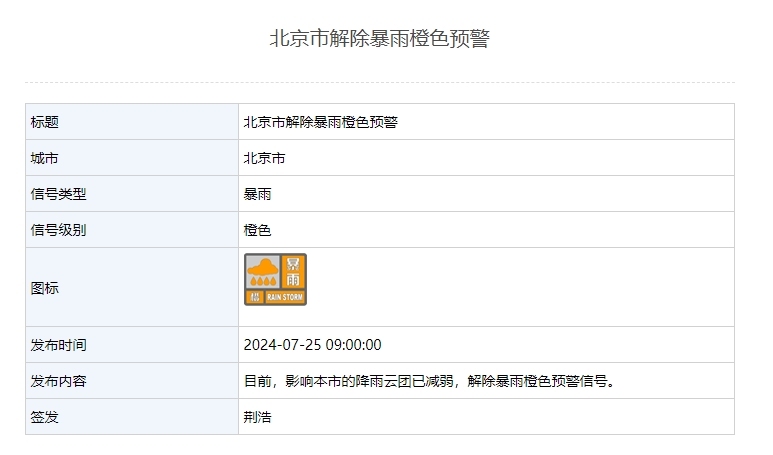Click the 签发 label cell
Viewport: 773px width, 455px height.
(132, 417)
